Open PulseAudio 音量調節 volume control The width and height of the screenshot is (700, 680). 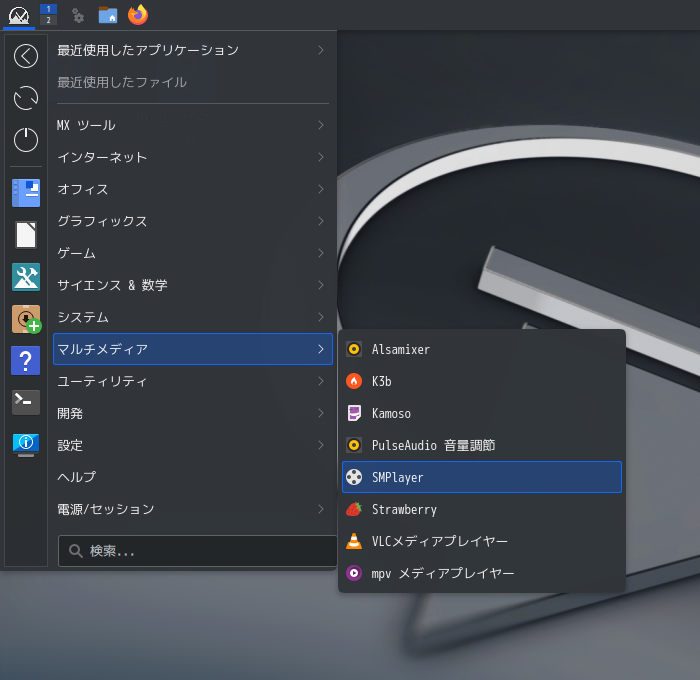tap(482, 445)
